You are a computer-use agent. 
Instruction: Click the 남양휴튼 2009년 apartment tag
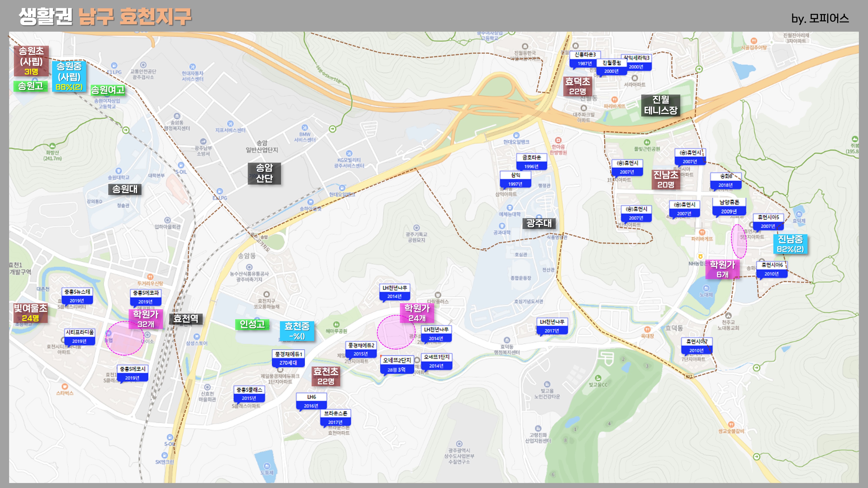[x=729, y=206]
